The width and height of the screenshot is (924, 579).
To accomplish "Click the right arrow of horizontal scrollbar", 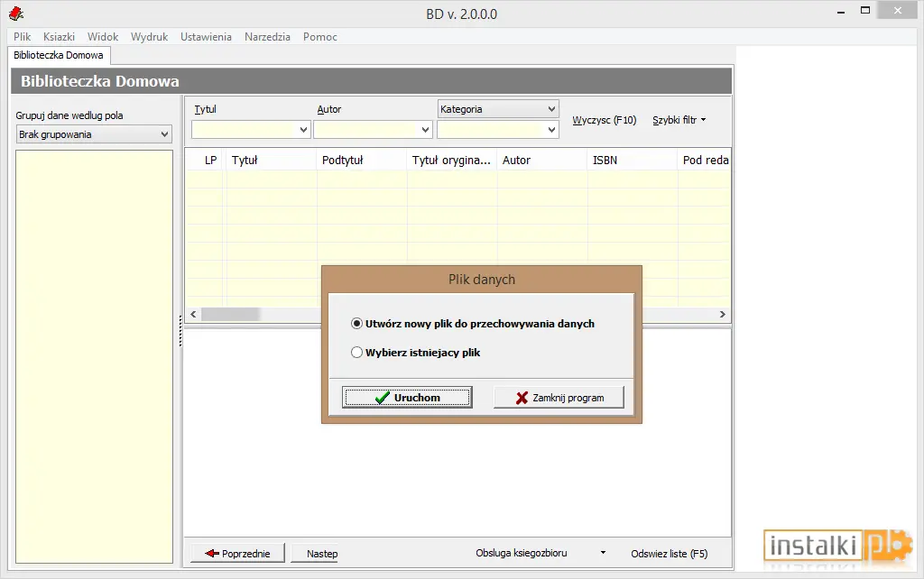I will [723, 315].
